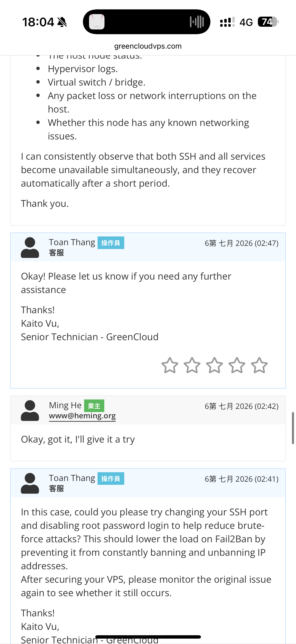Tap the Toan Thang name at 02:47

pos(72,242)
